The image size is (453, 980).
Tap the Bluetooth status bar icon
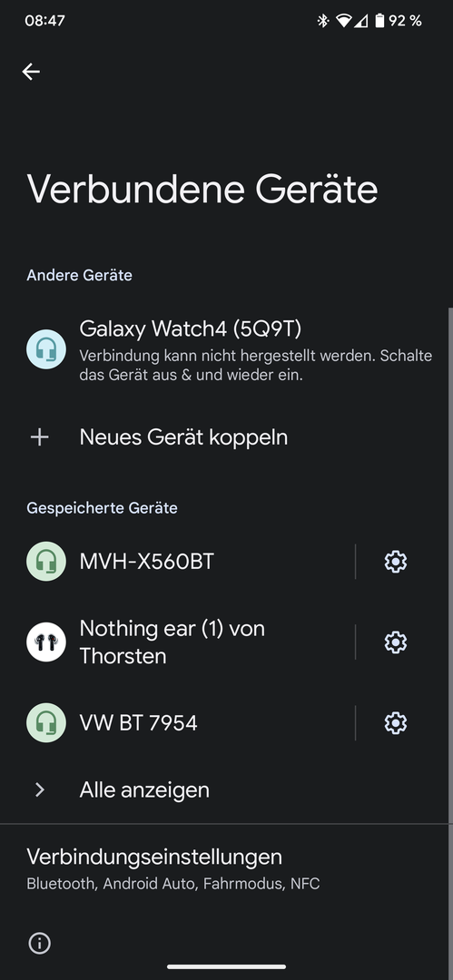[x=323, y=21]
